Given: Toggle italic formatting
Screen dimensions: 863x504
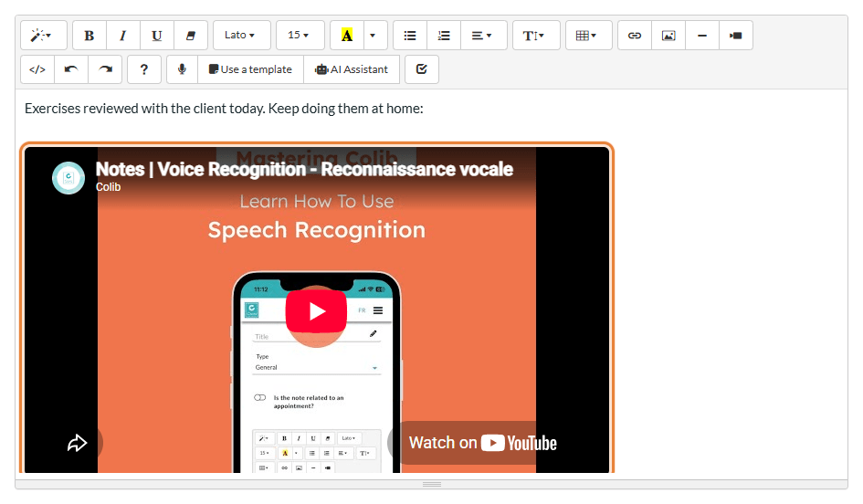Looking at the screenshot, I should [122, 36].
